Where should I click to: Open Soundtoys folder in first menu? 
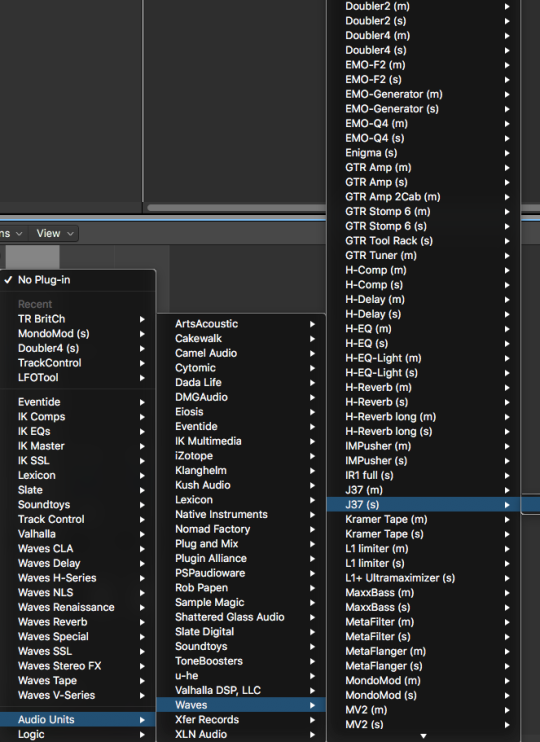(78, 504)
